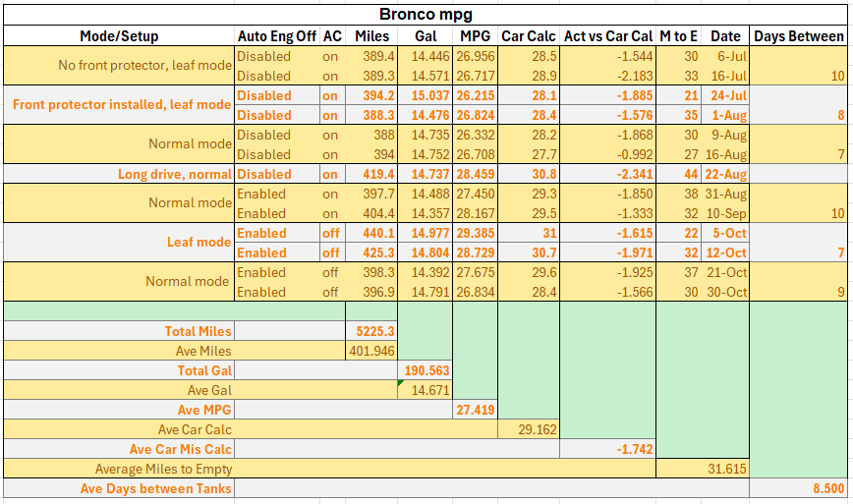Select the date cell 6-Jul

click(x=725, y=56)
